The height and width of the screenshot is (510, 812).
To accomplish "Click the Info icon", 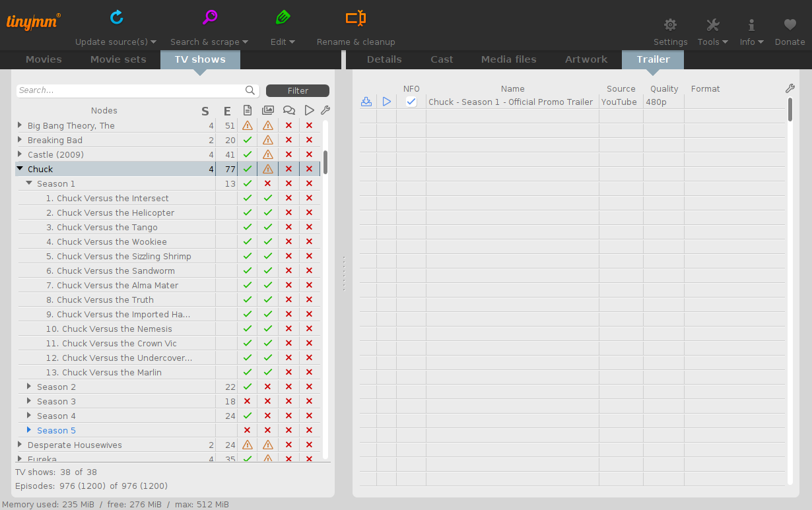I will [x=751, y=25].
